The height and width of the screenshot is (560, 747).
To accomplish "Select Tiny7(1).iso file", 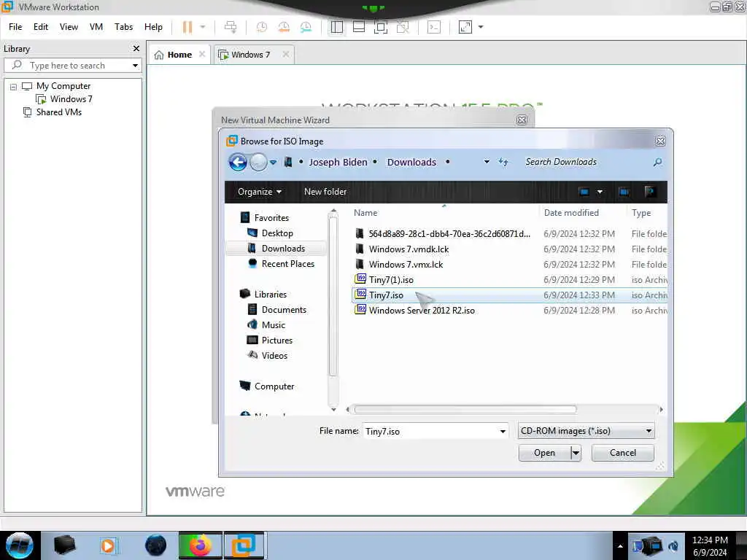I will pos(391,280).
